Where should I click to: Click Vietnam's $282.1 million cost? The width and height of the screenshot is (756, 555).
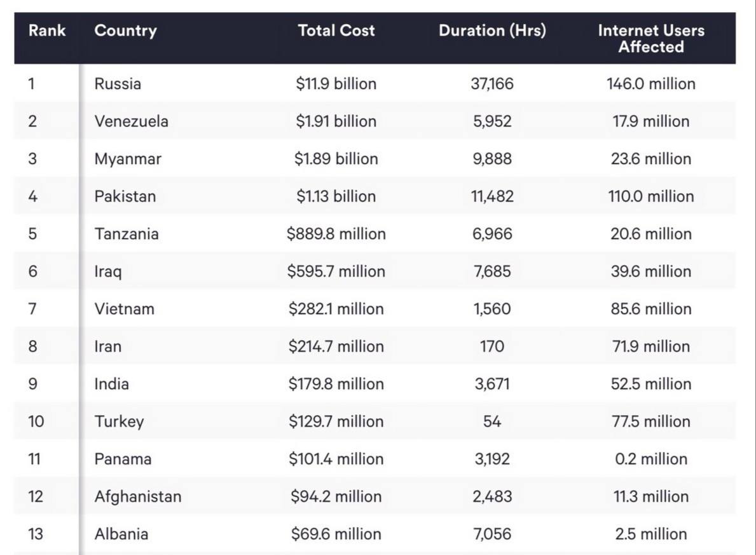coord(336,309)
